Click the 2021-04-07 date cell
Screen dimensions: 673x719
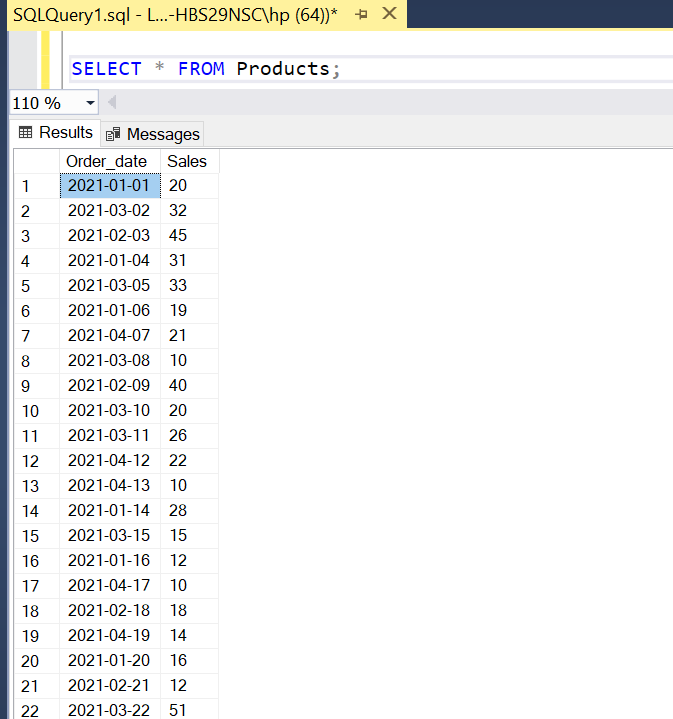click(110, 336)
